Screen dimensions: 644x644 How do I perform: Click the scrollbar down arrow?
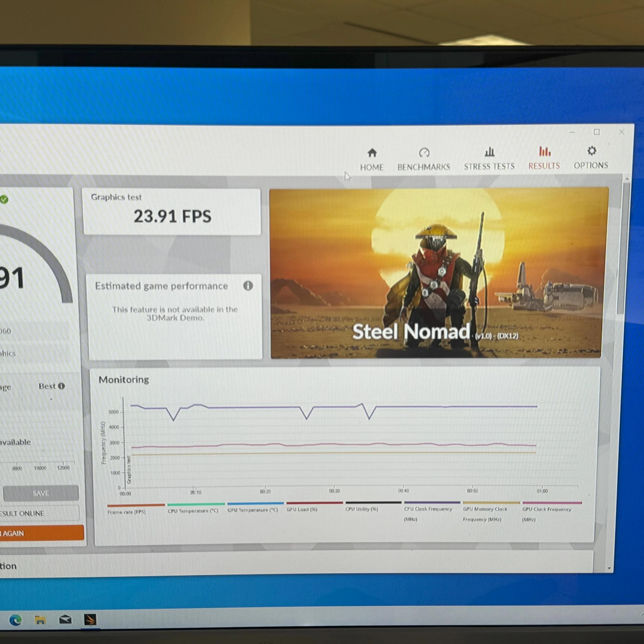[609, 568]
